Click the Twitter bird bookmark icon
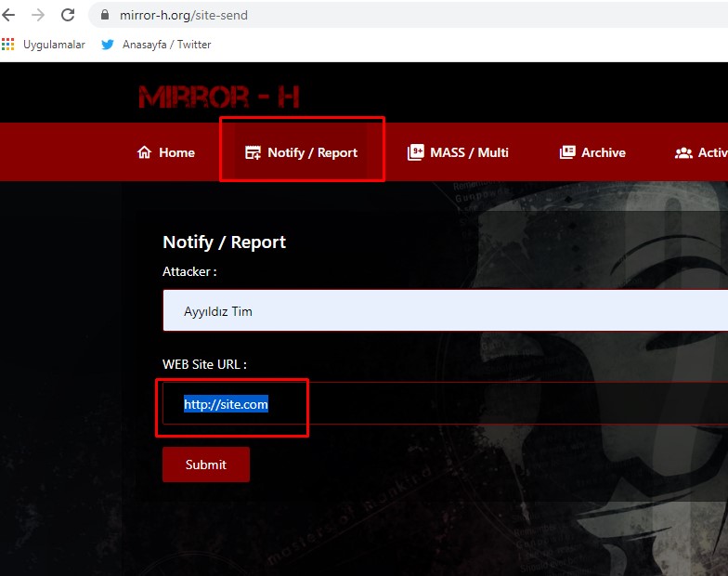 click(108, 45)
